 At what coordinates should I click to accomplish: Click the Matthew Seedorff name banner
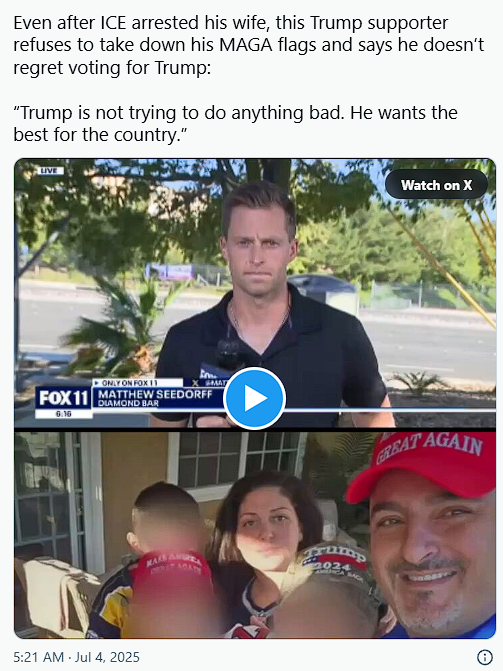click(x=155, y=394)
